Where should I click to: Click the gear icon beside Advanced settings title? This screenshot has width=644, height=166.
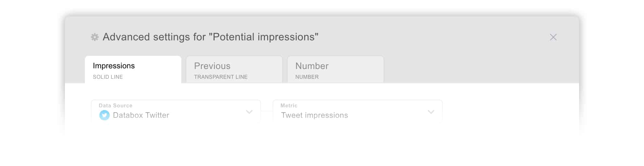(94, 37)
